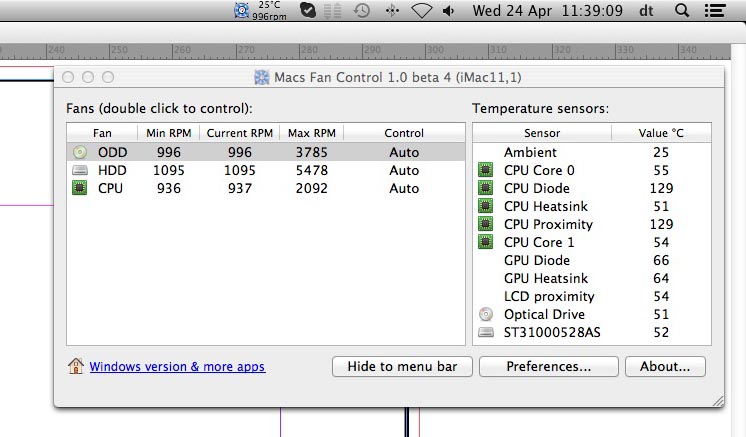Click the Optical Drive disc icon

[x=486, y=314]
